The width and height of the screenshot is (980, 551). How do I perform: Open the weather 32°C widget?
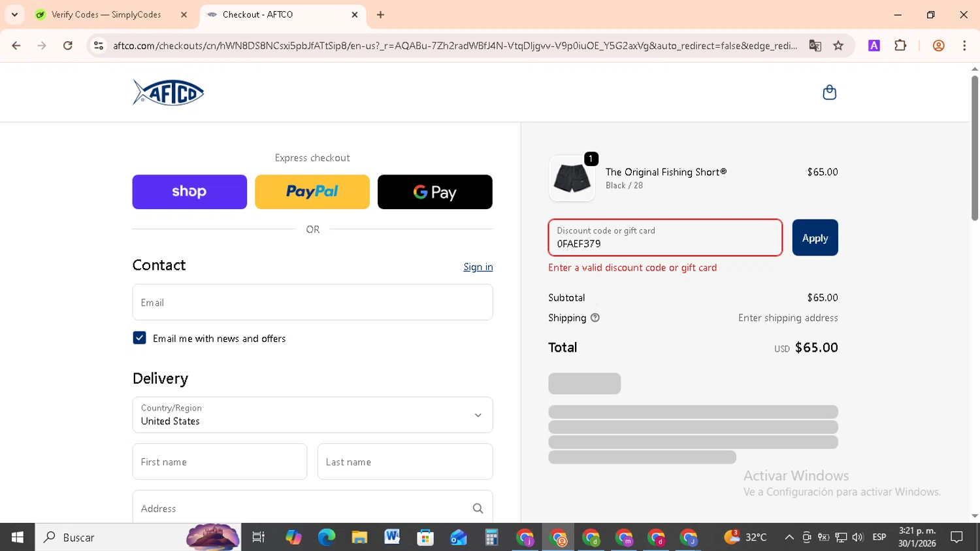[x=745, y=537]
